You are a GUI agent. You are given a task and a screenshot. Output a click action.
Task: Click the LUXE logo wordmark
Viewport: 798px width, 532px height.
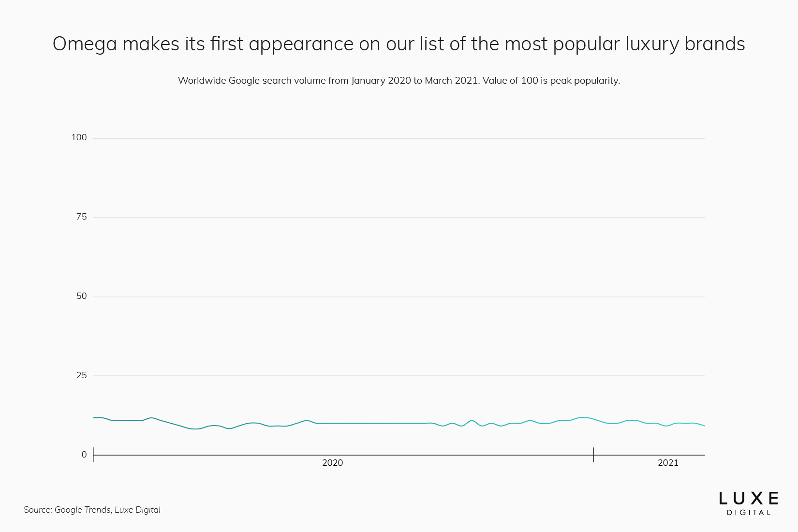click(x=748, y=499)
